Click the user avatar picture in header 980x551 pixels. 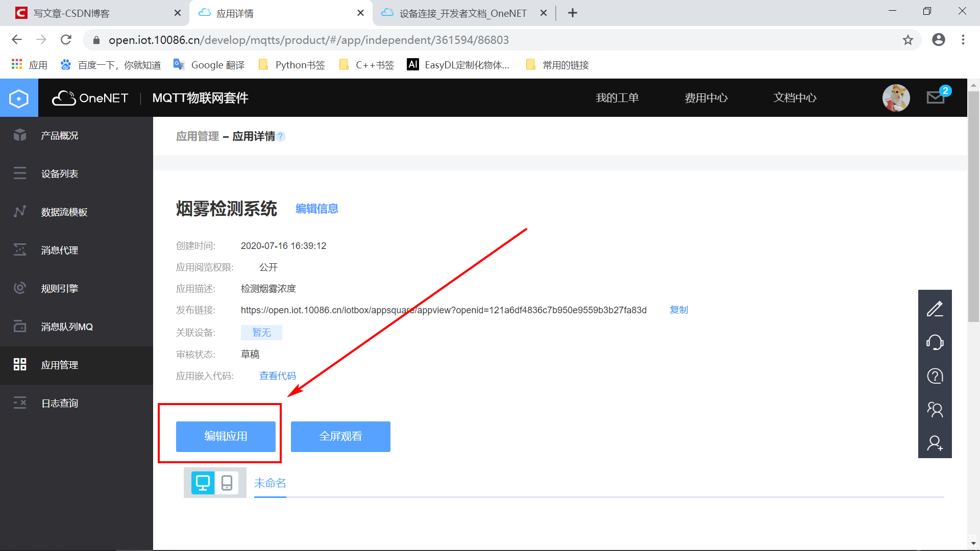(896, 97)
